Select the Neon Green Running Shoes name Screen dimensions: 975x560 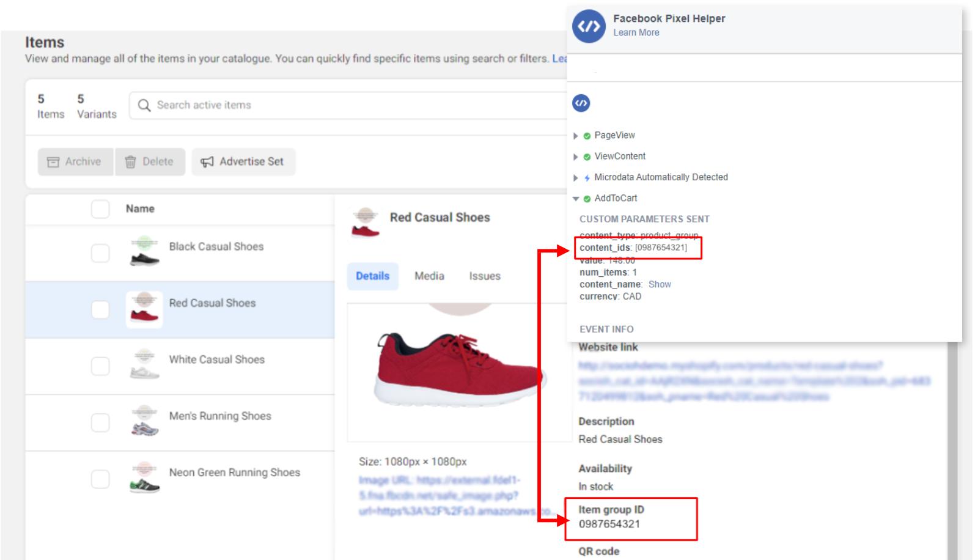pyautogui.click(x=235, y=473)
